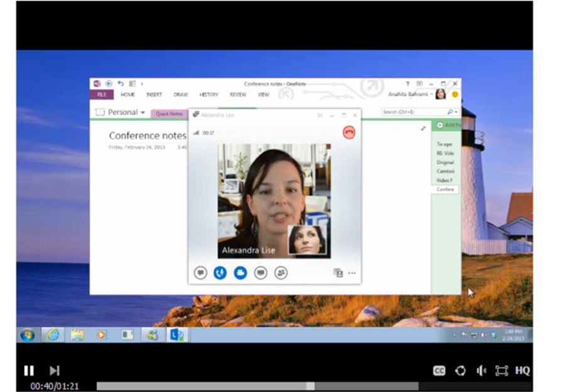The image size is (565, 392).
Task: Click the Lync icon in the call title bar
Action: [x=196, y=115]
